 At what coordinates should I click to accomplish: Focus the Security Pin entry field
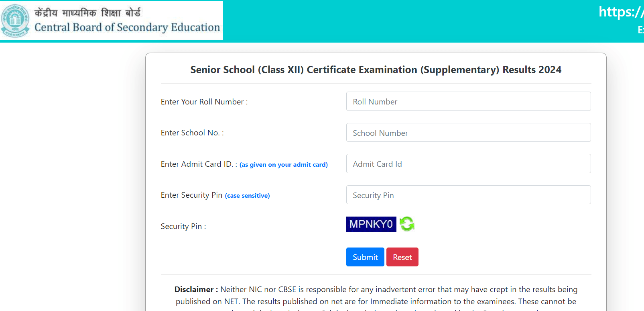tap(468, 195)
